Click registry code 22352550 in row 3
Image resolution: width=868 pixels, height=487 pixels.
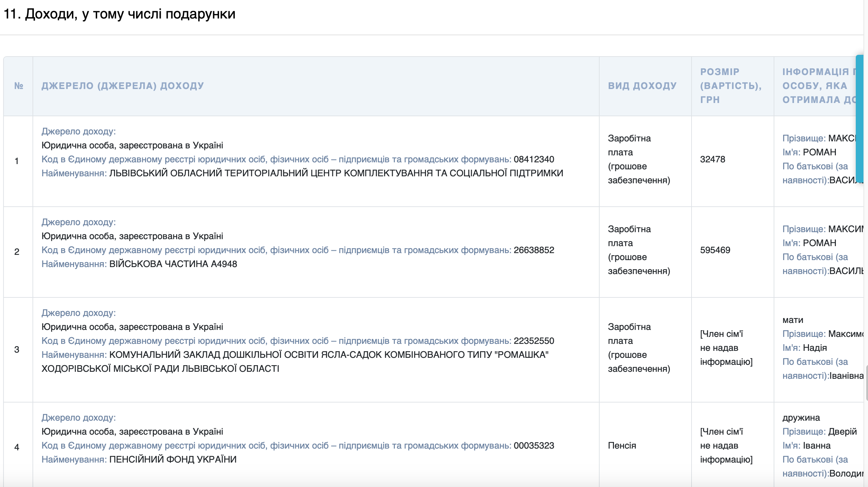pos(534,341)
